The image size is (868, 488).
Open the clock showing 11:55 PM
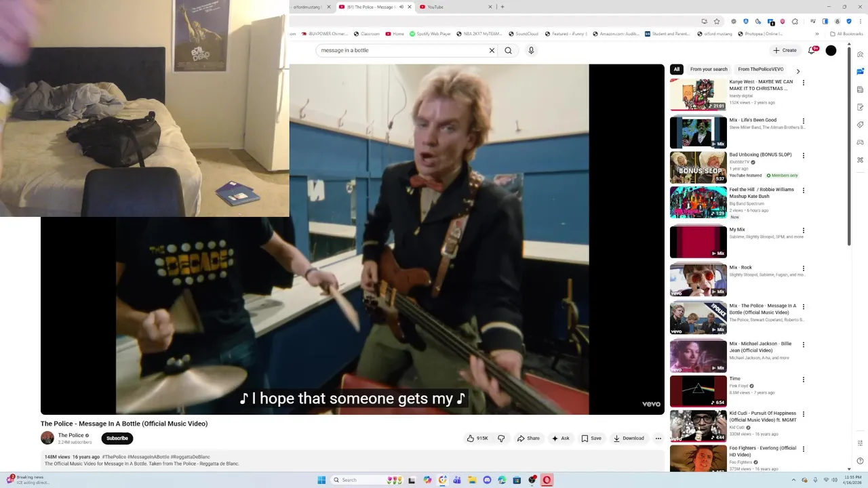point(852,480)
